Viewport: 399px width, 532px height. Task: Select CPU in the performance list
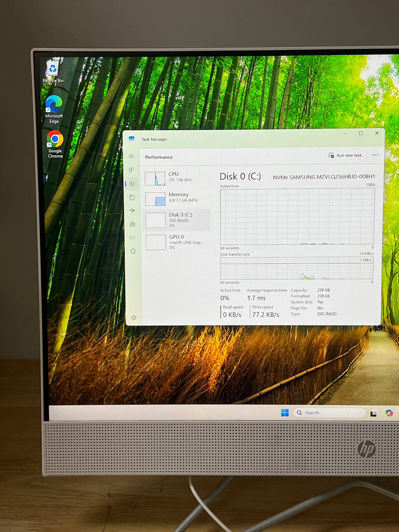point(176,179)
